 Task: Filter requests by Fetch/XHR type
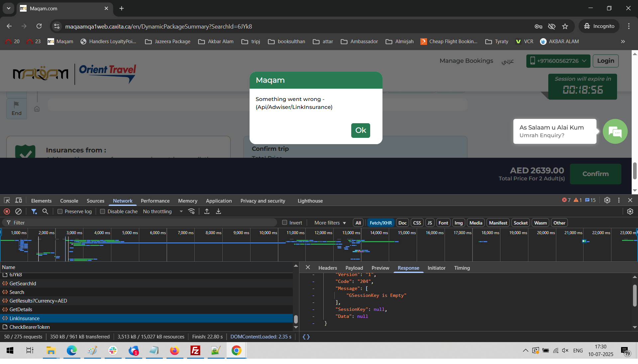[380, 223]
